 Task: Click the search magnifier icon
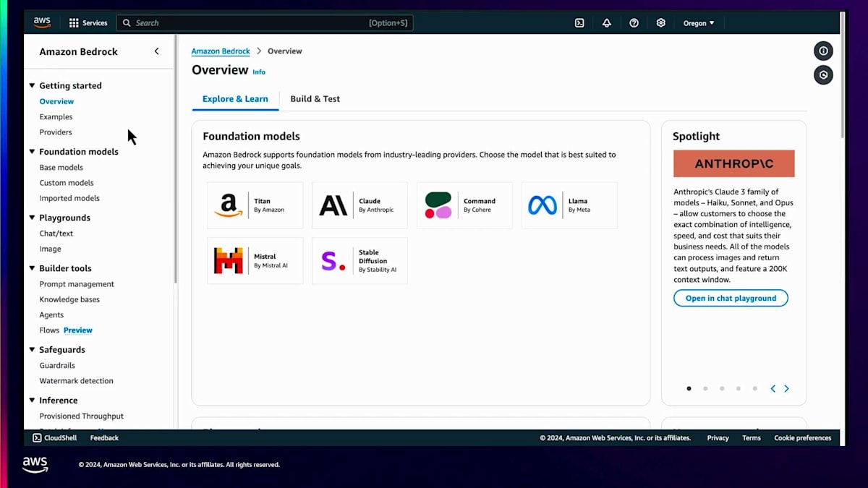tap(127, 23)
